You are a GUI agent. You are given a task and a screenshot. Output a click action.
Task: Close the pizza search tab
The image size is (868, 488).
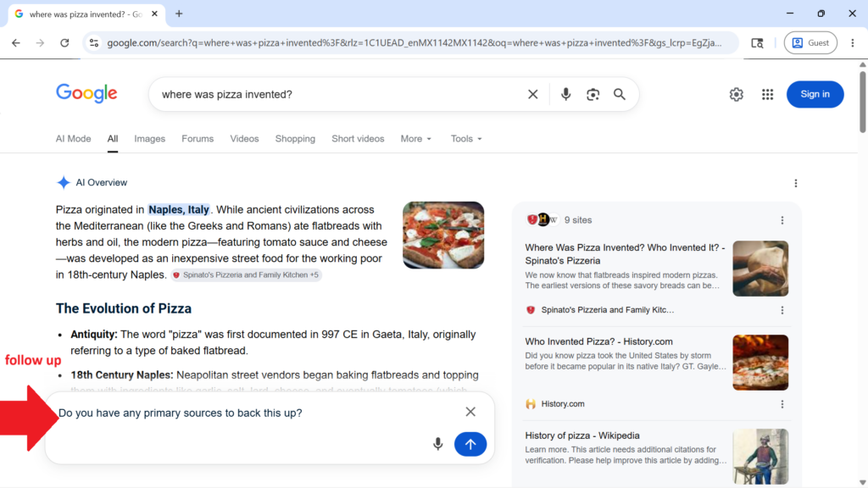154,14
